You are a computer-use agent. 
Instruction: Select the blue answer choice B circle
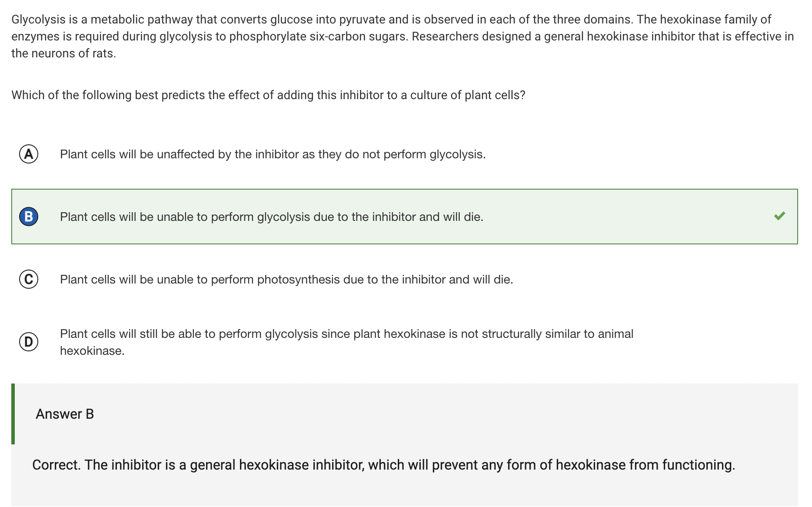click(x=29, y=217)
